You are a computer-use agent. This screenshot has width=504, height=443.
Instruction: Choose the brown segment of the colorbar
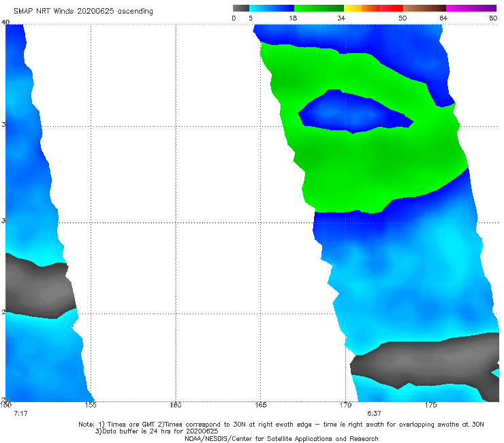(424, 8)
